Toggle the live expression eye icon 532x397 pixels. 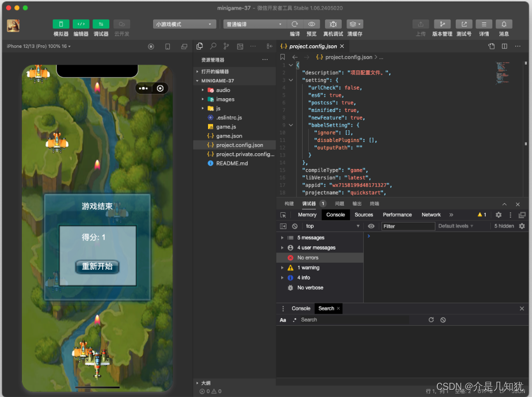coord(371,226)
